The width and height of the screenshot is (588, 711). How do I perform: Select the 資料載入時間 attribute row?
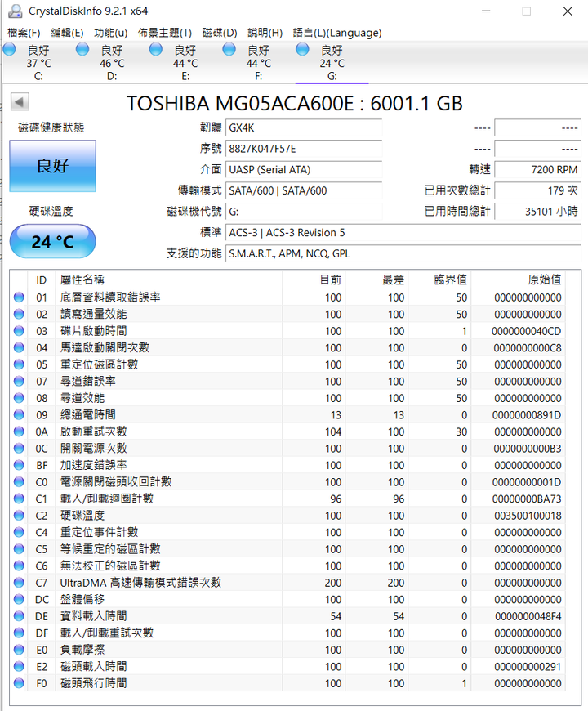[x=288, y=616]
